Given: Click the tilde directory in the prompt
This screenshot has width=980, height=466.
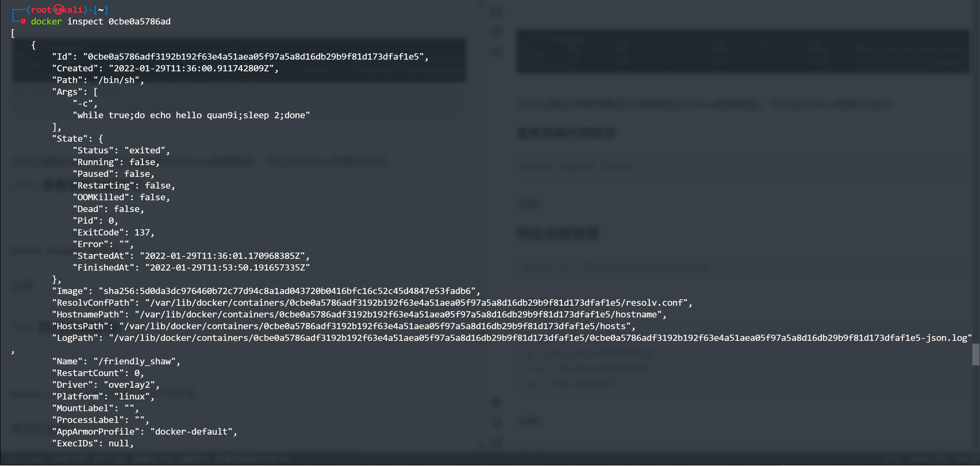Looking at the screenshot, I should point(101,10).
